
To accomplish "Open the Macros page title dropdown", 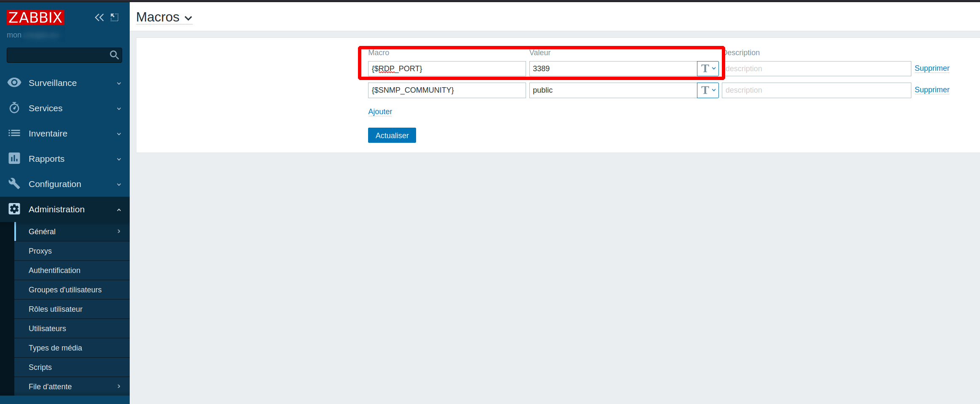I will point(164,18).
